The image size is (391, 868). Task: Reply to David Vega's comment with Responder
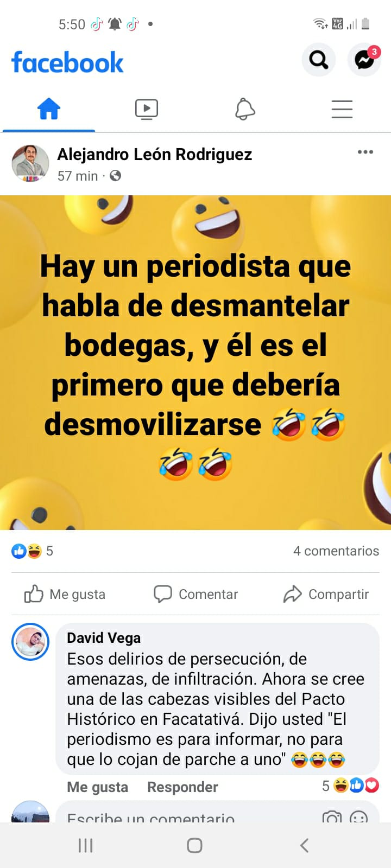pos(182,787)
